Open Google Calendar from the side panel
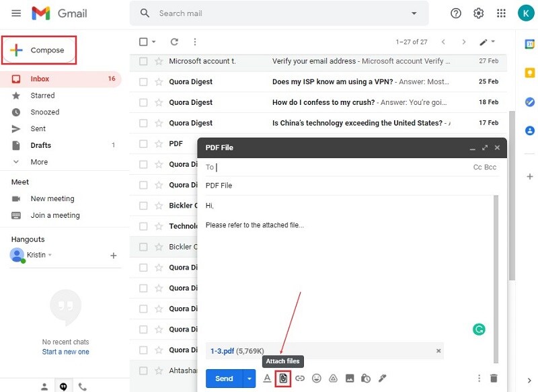Screen dimensions: 538x392 [x=529, y=45]
